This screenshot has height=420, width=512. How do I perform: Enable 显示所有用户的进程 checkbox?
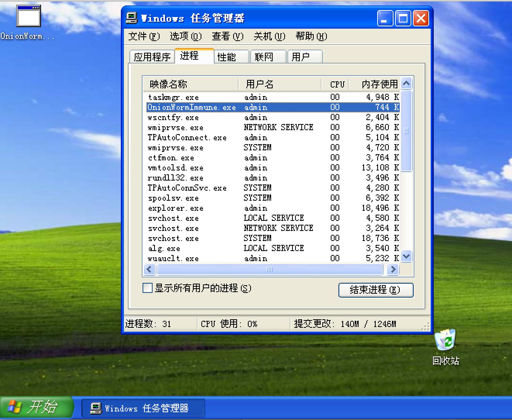[148, 288]
